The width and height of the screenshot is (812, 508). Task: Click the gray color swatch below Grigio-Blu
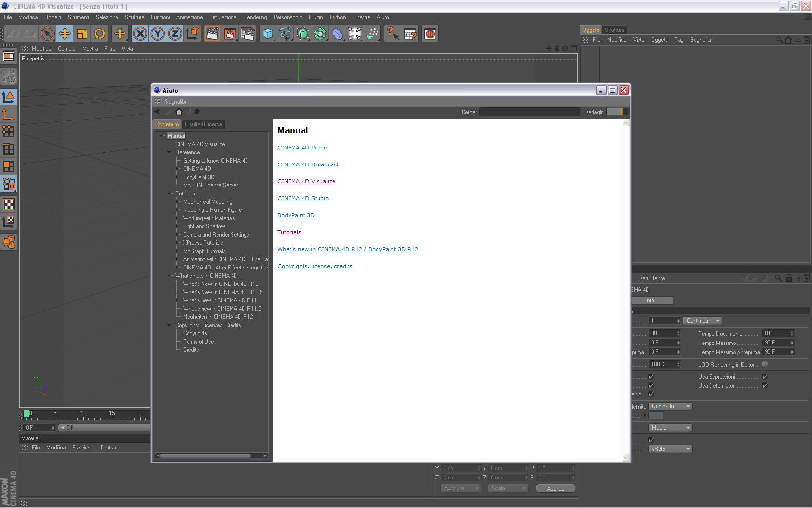tap(655, 415)
